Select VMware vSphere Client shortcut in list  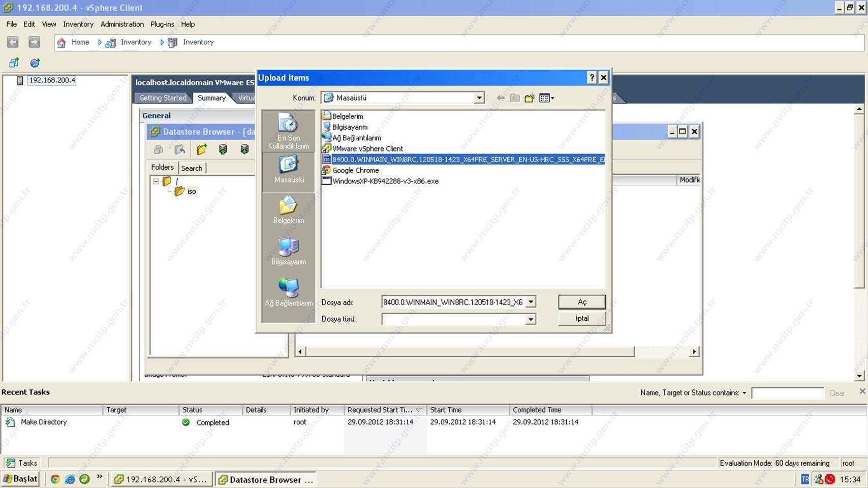[362, 148]
